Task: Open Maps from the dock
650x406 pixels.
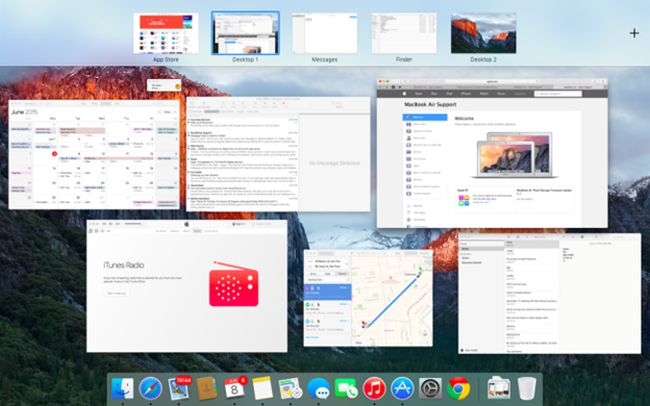Action: tap(291, 389)
